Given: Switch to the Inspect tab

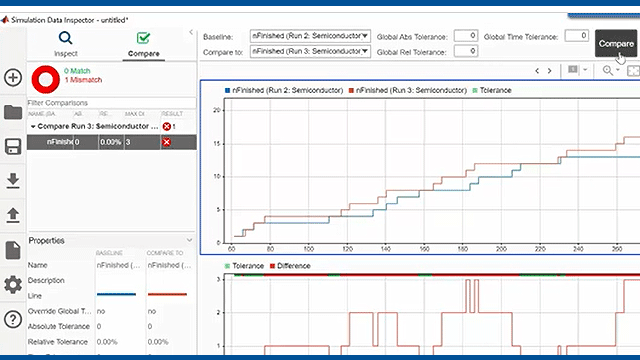Looking at the screenshot, I should click(65, 44).
